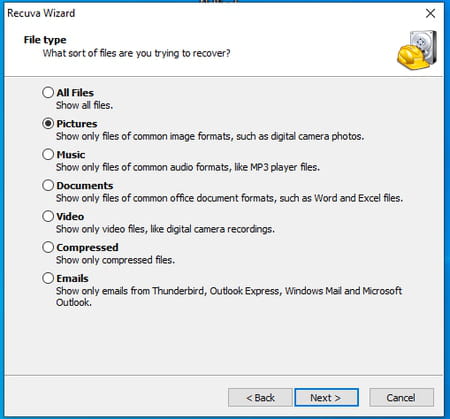
Task: Close the Recuva Wizard window
Action: pos(430,13)
